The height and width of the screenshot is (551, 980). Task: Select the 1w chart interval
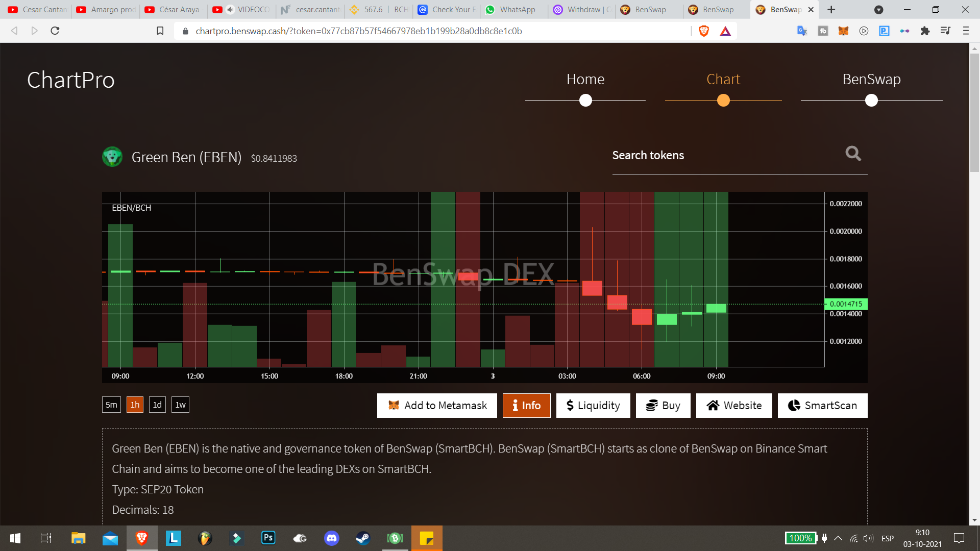coord(180,405)
